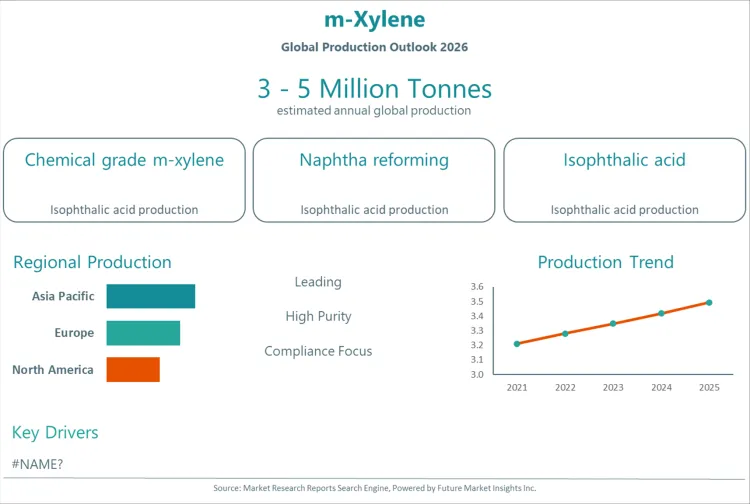Click the 3.3 y-axis value
Screen dimensions: 750x504
[x=477, y=331]
